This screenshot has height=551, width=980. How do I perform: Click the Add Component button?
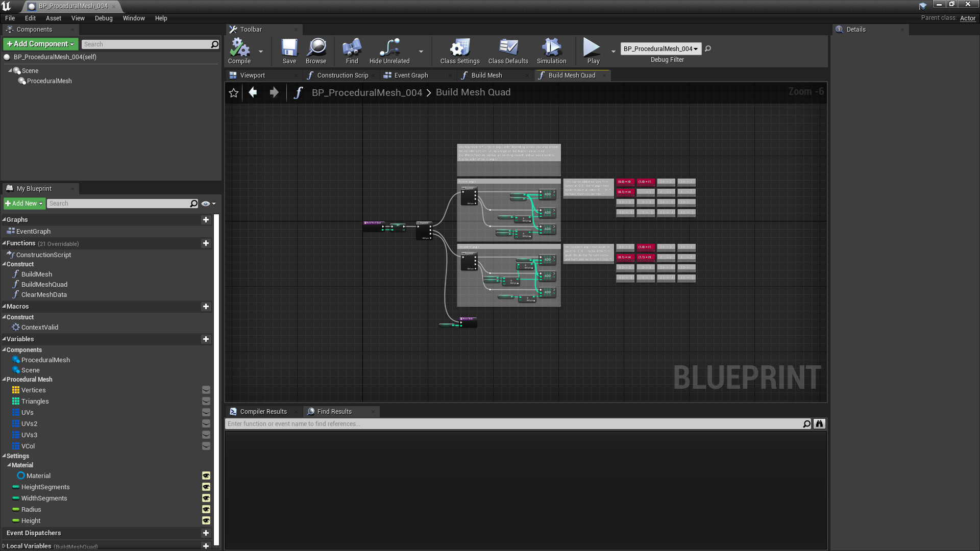click(40, 44)
